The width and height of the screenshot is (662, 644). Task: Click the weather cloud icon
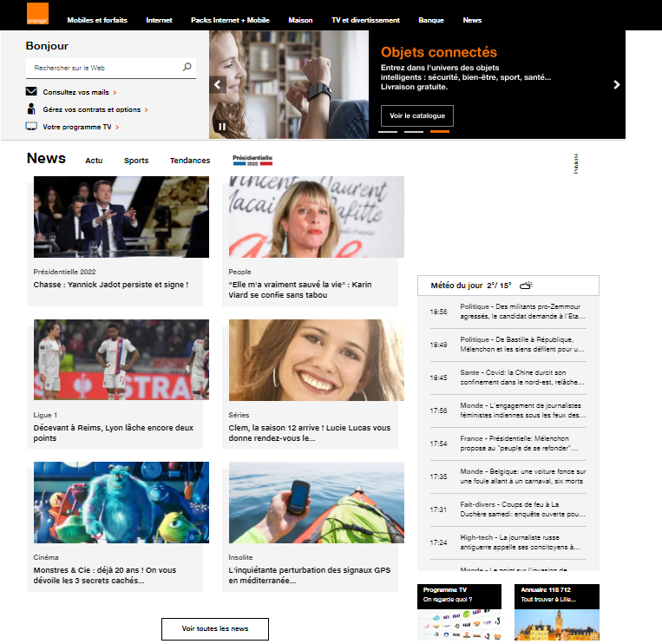click(x=526, y=286)
